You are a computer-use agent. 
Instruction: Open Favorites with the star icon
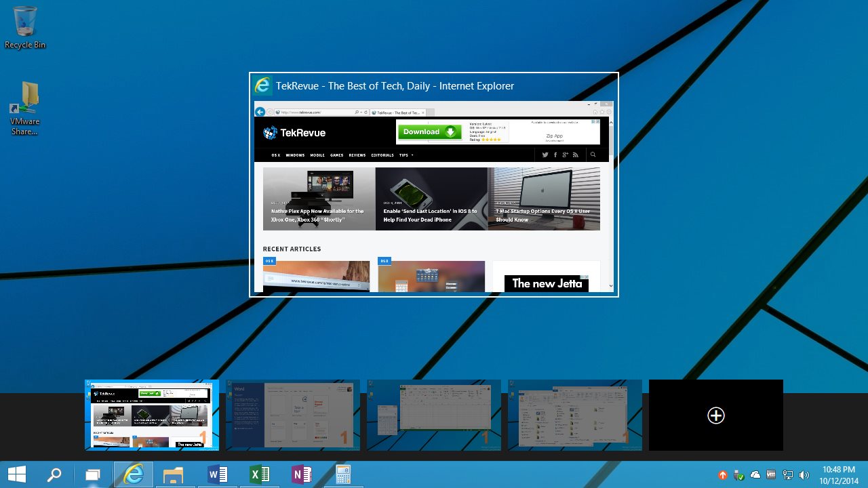601,112
